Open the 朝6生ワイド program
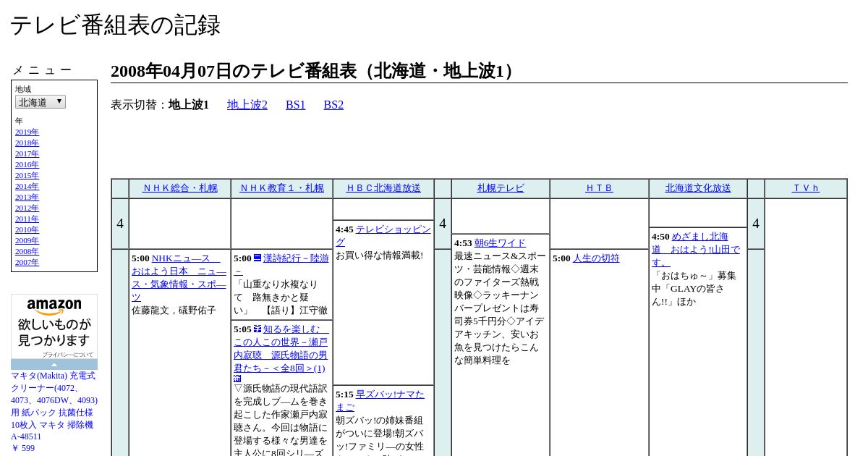 500,243
